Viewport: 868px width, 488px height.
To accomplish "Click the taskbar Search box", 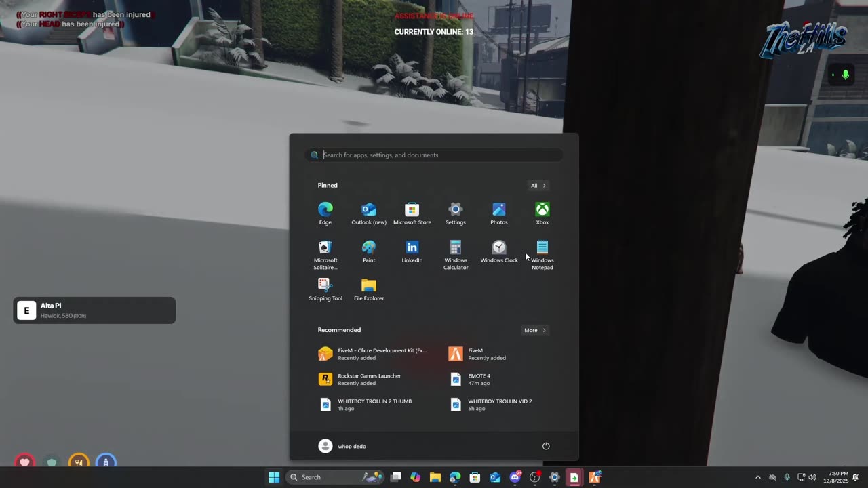I will [336, 477].
